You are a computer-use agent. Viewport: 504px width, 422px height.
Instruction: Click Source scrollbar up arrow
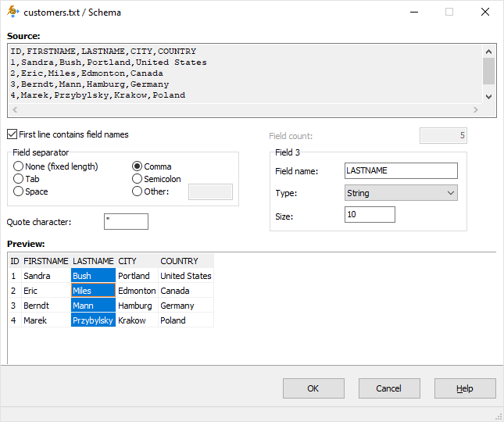click(488, 52)
